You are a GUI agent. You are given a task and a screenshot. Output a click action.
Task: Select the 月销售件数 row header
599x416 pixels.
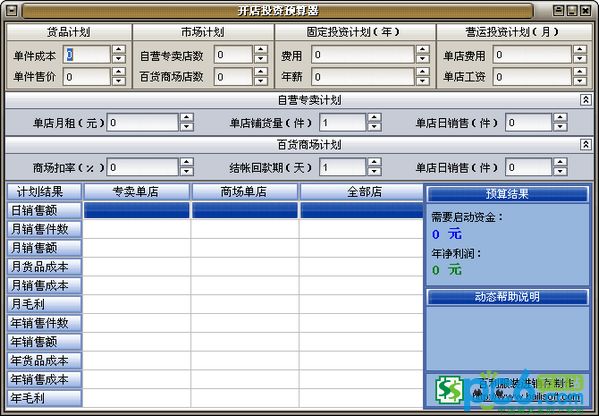tap(44, 229)
